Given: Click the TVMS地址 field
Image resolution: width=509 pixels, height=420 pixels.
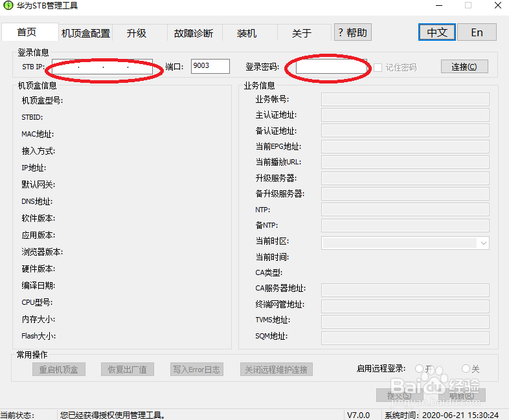Looking at the screenshot, I should tap(405, 322).
